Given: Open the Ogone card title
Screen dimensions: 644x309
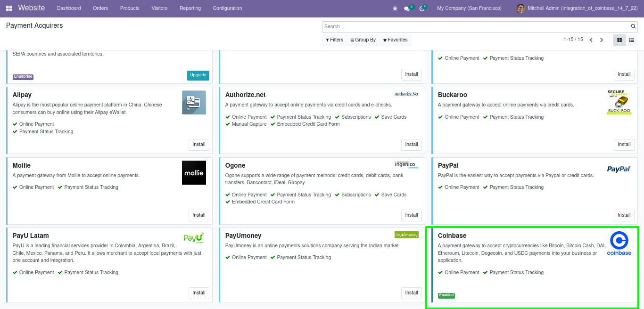Looking at the screenshot, I should pos(235,165).
